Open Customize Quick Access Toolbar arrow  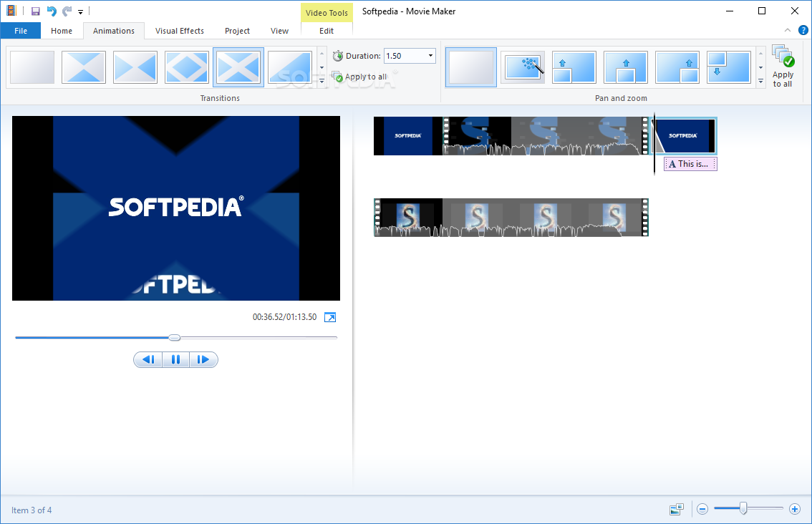pyautogui.click(x=80, y=11)
